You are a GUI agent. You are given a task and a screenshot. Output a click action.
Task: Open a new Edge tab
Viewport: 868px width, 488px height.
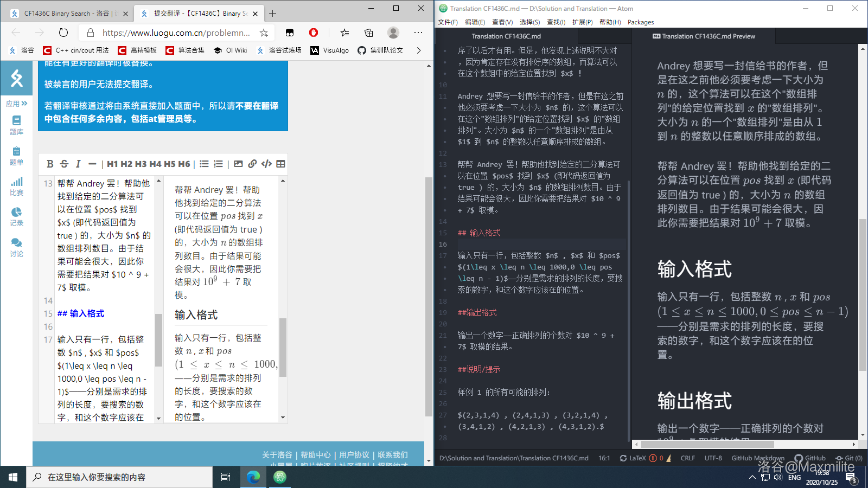272,13
